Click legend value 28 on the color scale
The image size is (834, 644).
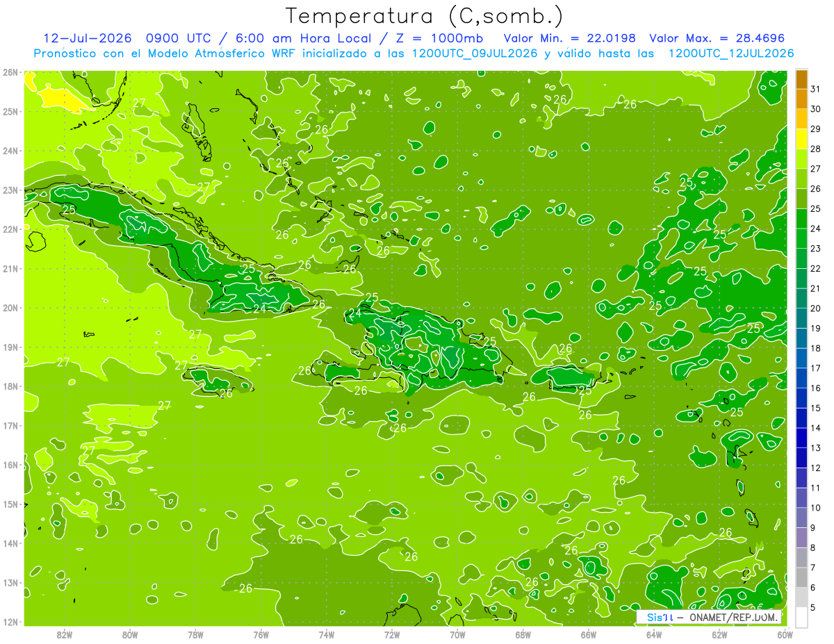[x=815, y=149]
